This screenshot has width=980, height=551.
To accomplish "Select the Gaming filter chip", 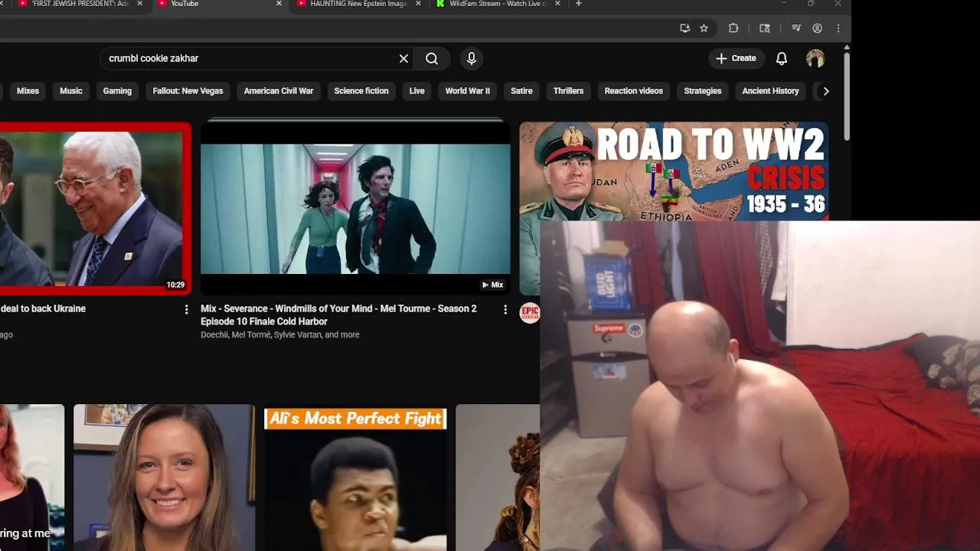I will (117, 91).
